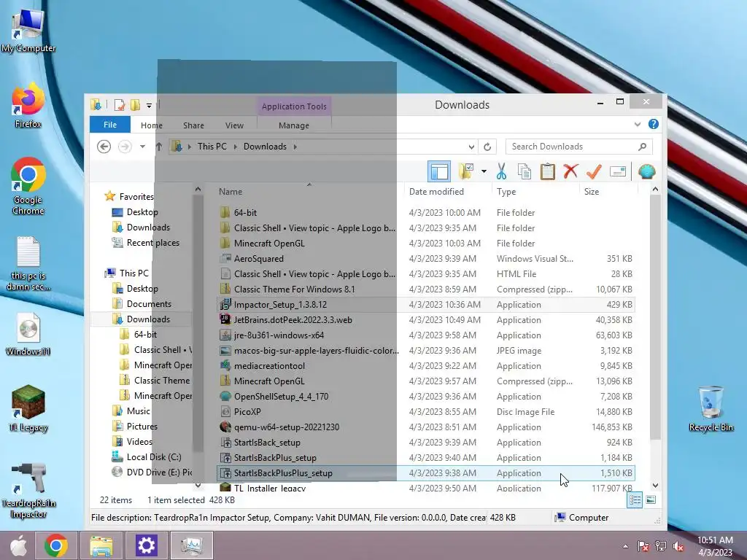Select OpenShellSetup_4_4_170 file

281,397
